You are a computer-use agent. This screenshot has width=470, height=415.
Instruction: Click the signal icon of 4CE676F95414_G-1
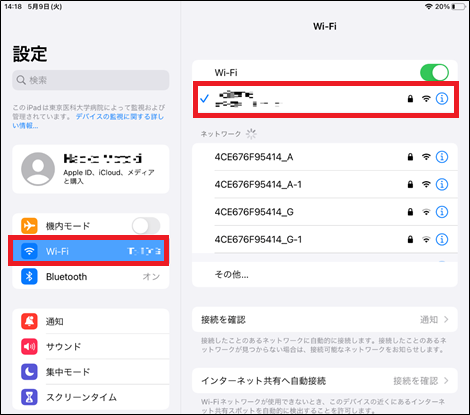coord(426,239)
